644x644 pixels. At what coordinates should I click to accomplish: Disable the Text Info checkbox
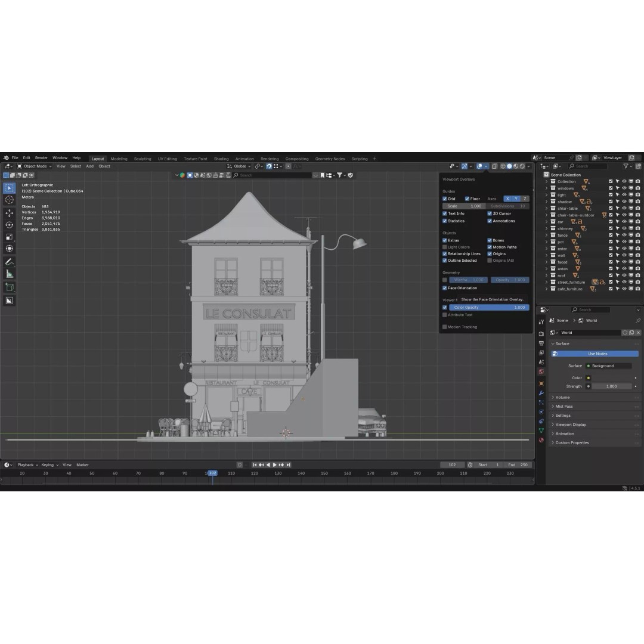[445, 213]
